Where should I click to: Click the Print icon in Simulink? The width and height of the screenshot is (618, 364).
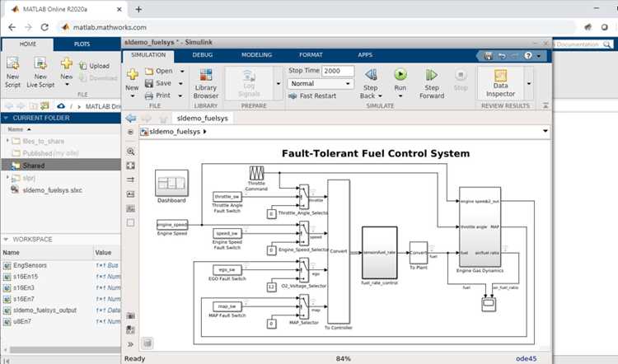149,96
